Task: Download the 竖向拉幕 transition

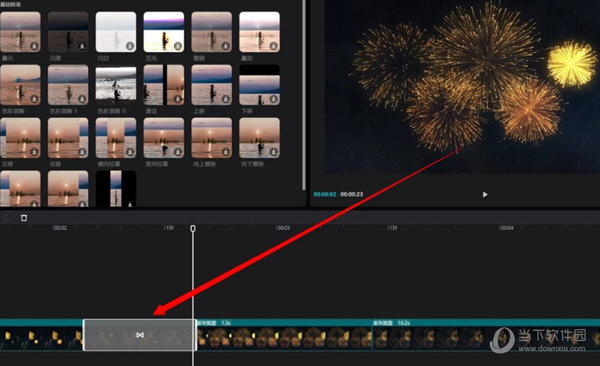Action: click(178, 152)
